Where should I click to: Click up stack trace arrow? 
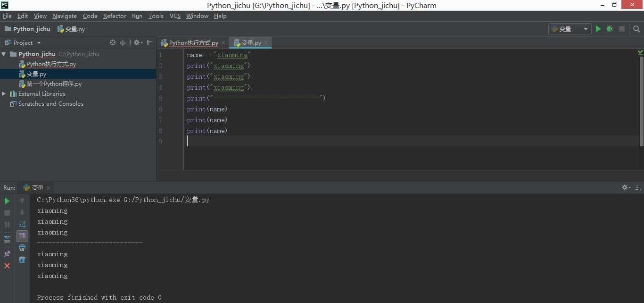(22, 201)
